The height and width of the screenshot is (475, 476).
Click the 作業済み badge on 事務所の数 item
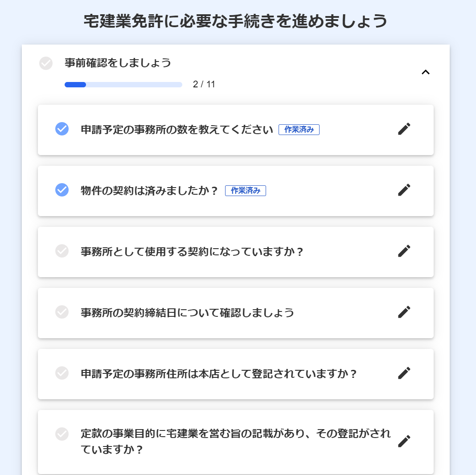tap(299, 130)
